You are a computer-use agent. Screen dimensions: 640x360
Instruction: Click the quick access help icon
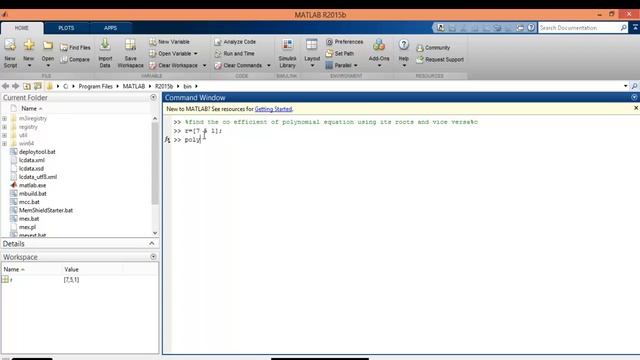pos(531,28)
